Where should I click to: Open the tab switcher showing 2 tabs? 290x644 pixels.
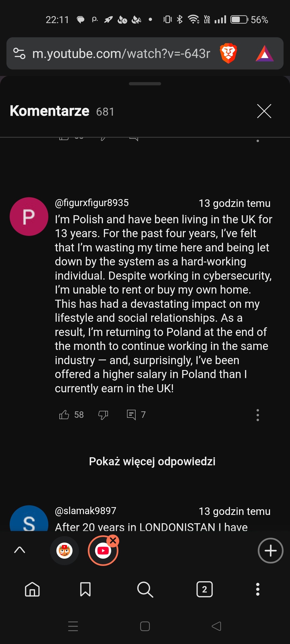click(x=204, y=589)
